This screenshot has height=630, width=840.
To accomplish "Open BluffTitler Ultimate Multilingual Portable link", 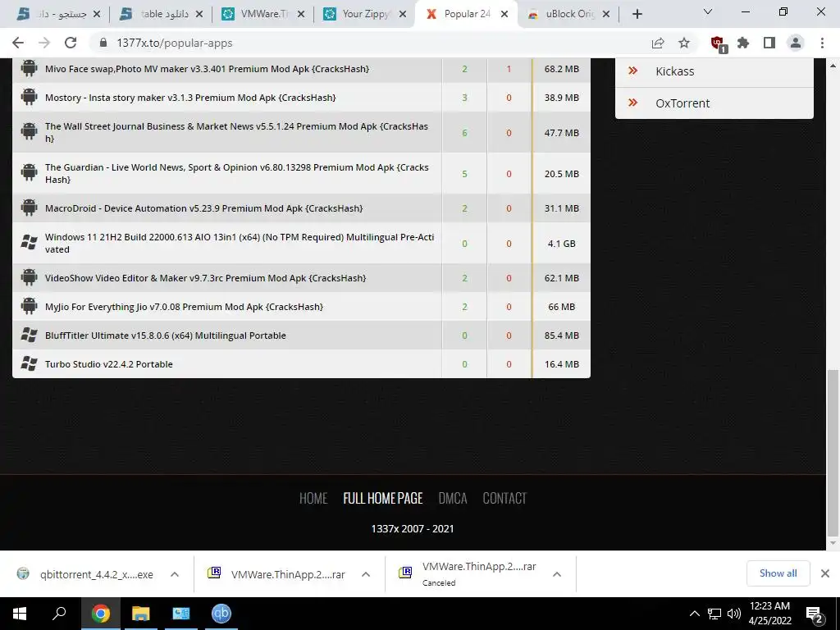I will coord(166,336).
